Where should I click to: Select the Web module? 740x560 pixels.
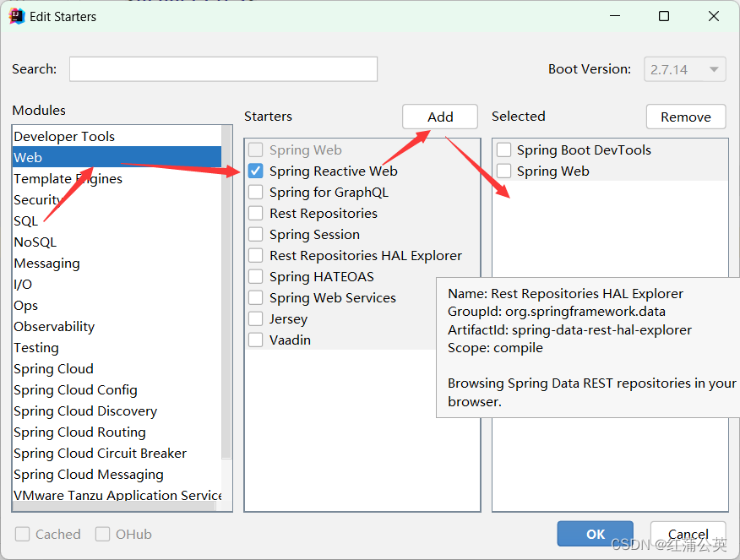coord(117,157)
